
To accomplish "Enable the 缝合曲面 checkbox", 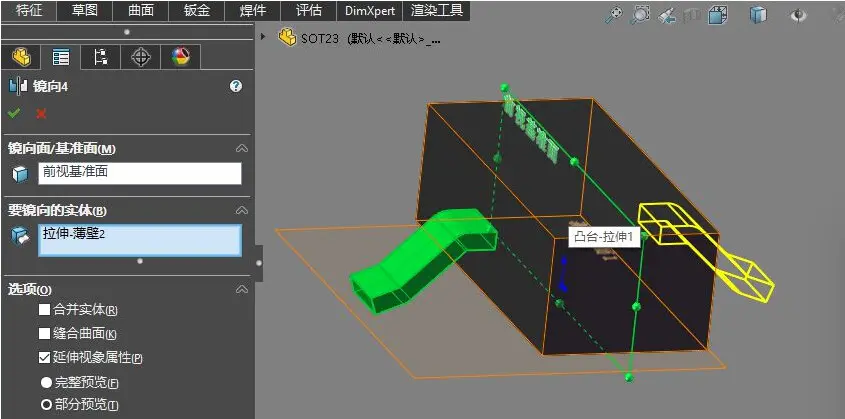I will click(x=45, y=333).
